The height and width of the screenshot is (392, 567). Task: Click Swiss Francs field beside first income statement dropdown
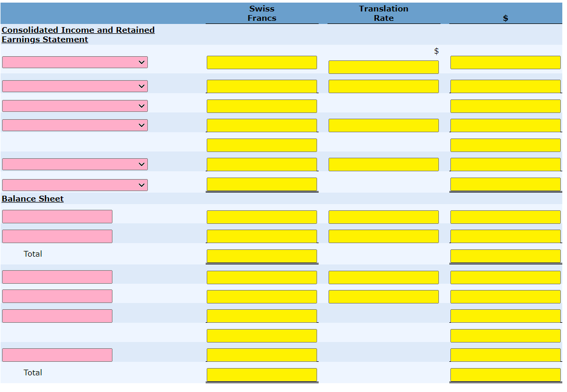[x=262, y=62]
